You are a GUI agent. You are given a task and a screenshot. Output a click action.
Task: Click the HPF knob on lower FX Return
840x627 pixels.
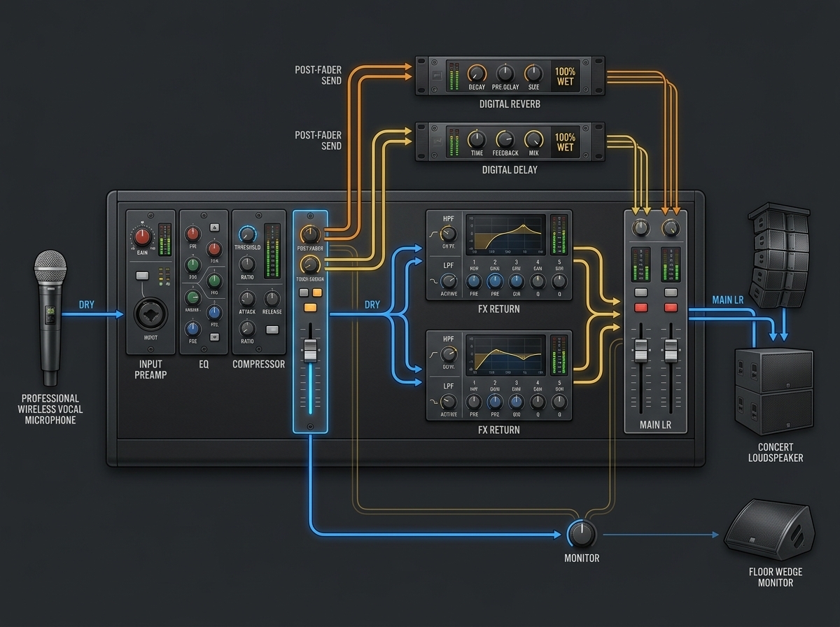click(x=448, y=355)
